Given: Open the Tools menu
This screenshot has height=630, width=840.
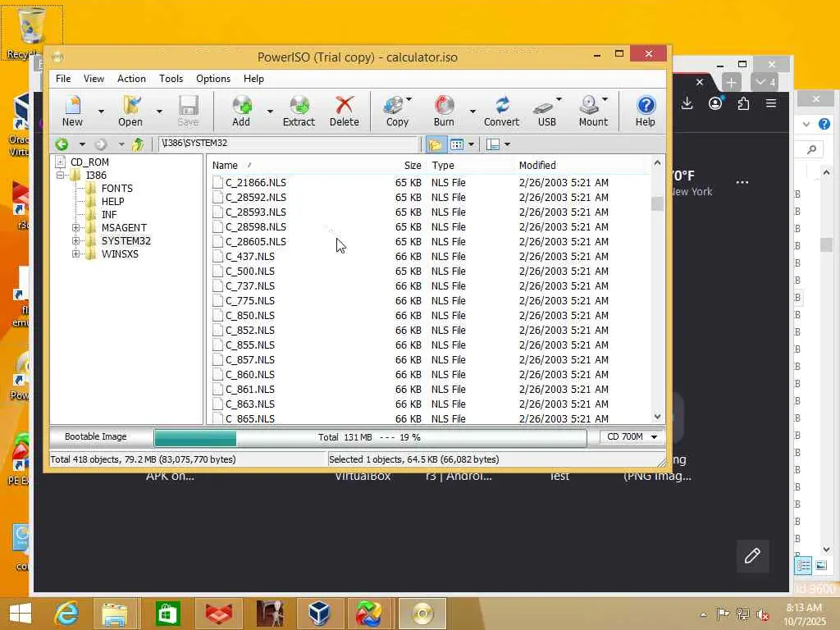Looking at the screenshot, I should [x=171, y=79].
